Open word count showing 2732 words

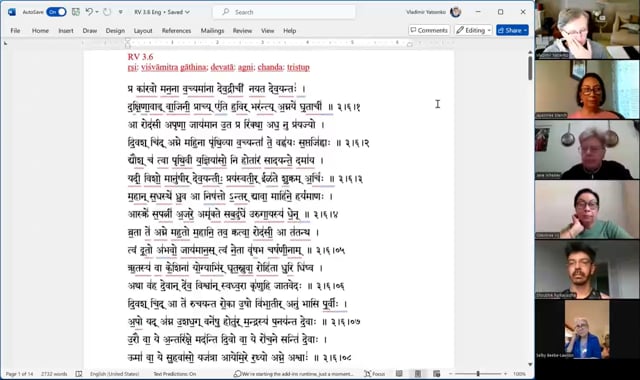54,374
